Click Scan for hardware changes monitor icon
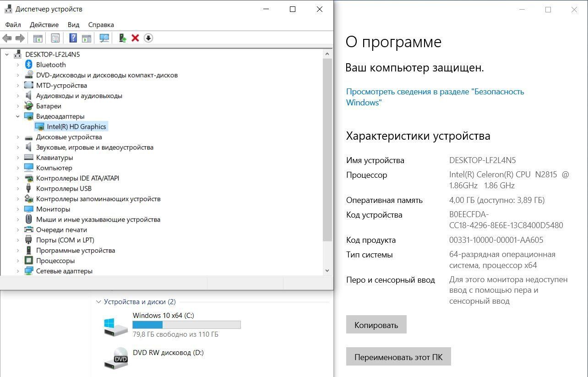Screen dimensions: 588x377 pyautogui.click(x=104, y=38)
